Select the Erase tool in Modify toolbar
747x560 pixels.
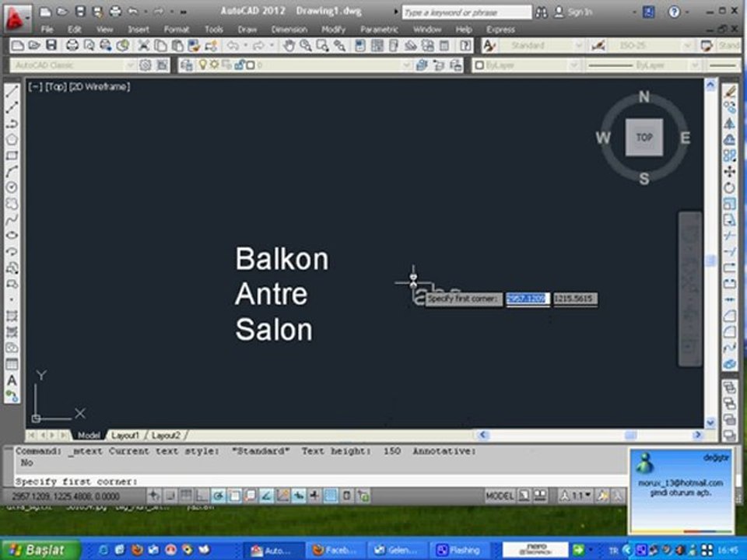point(729,91)
